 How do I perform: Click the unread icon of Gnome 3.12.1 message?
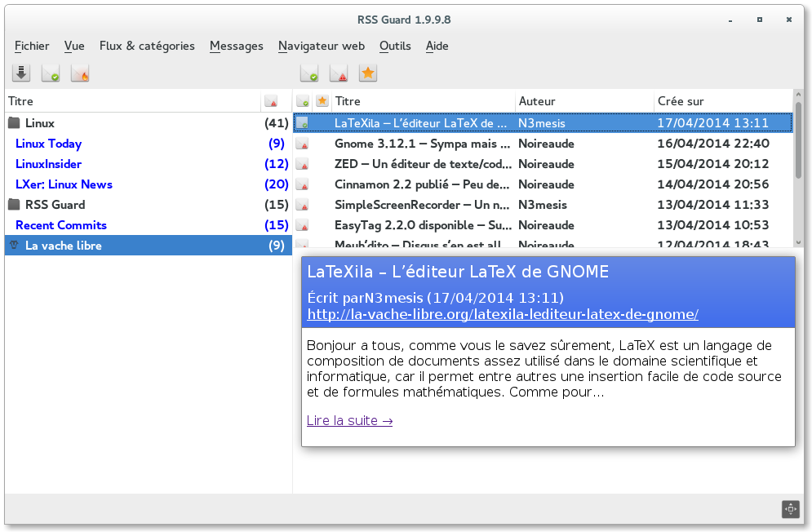pyautogui.click(x=303, y=144)
